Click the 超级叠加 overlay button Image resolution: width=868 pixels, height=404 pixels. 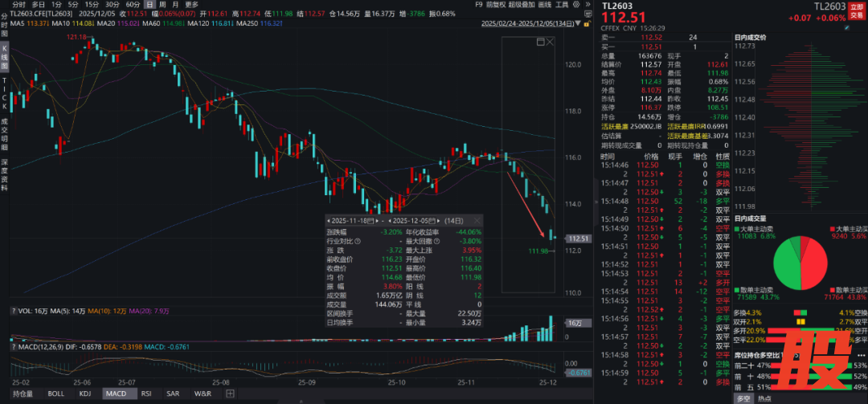click(x=522, y=4)
